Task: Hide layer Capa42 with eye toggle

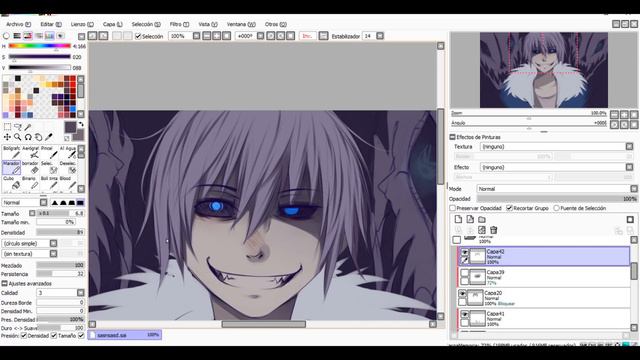Action: pyautogui.click(x=464, y=253)
